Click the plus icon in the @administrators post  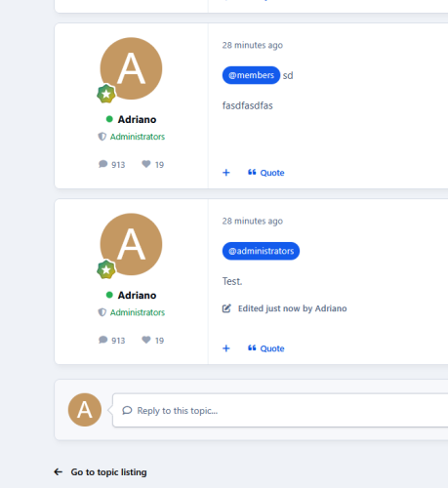(226, 348)
